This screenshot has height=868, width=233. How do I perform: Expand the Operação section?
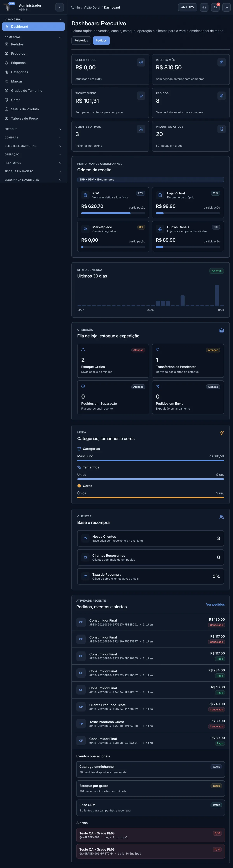tap(33, 154)
